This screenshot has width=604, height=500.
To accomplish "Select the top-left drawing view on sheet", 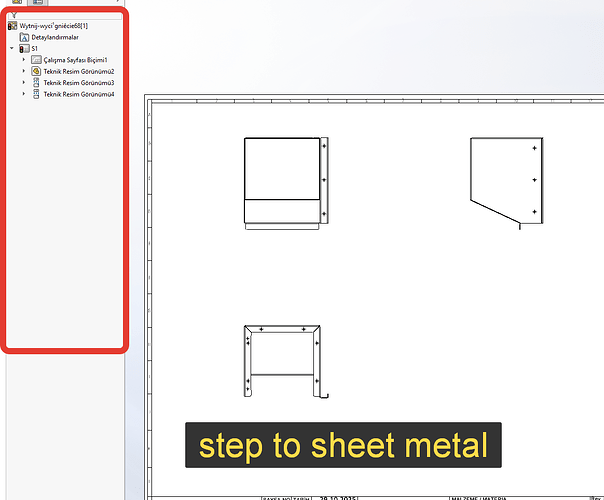I will (x=282, y=182).
